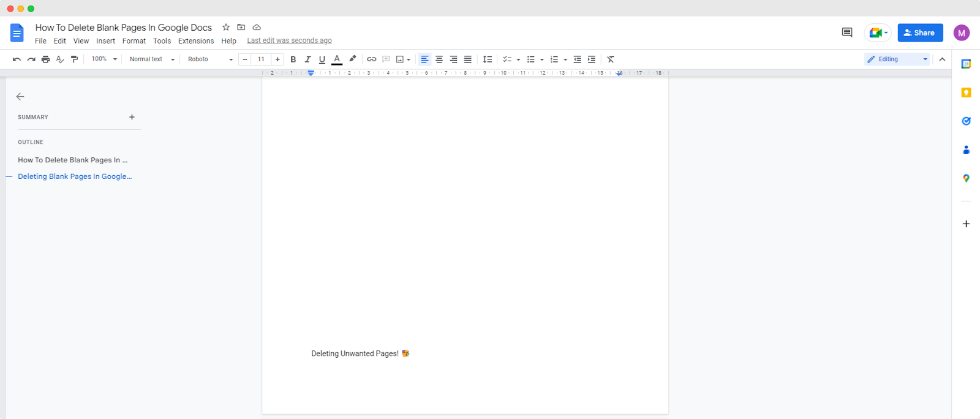Image resolution: width=980 pixels, height=419 pixels.
Task: Decrease the paragraph indent
Action: coord(577,59)
